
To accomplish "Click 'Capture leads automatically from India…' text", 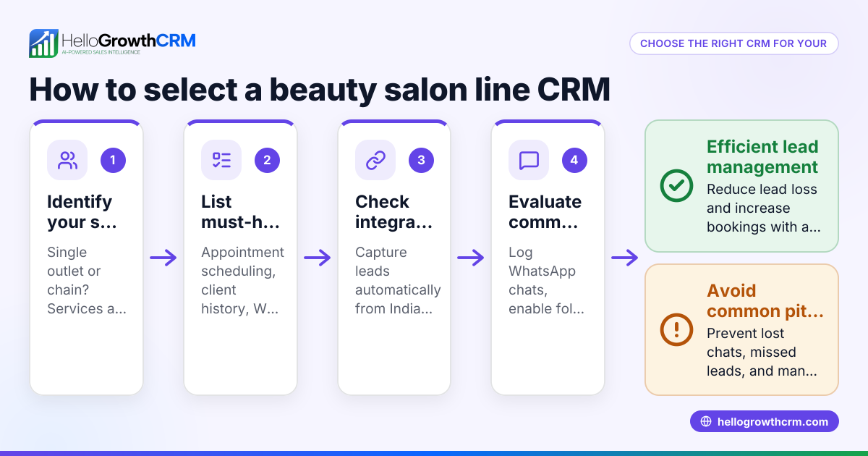I will pyautogui.click(x=398, y=280).
